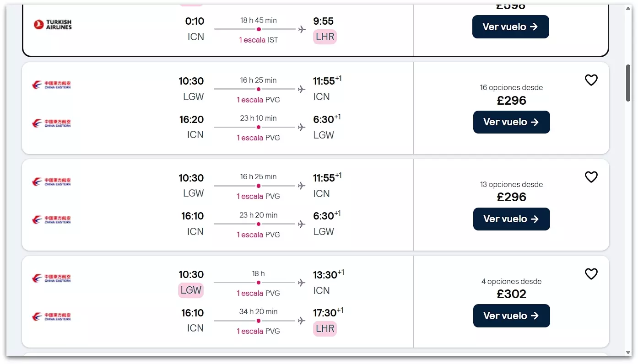Image resolution: width=638 pixels, height=364 pixels.
Task: Click the vertical scrollbar thumb
Action: [x=628, y=82]
